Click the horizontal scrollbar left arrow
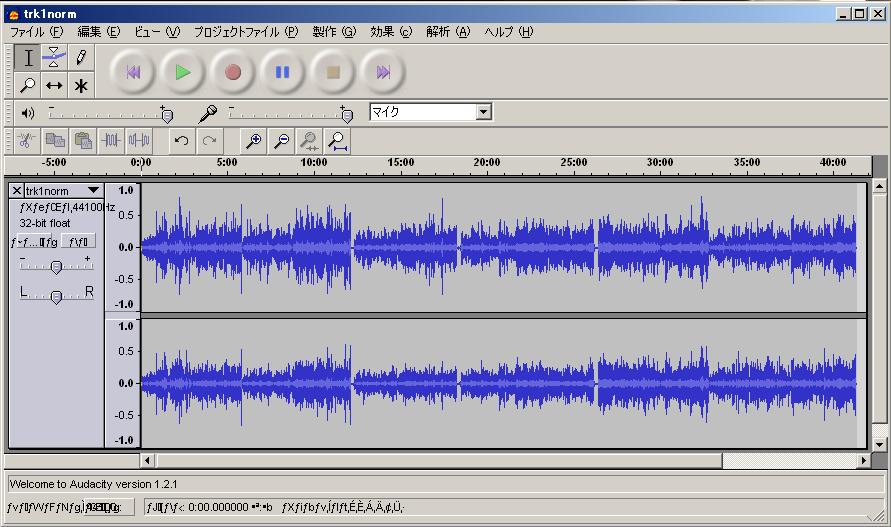Viewport: 891px width, 527px height. [x=147, y=460]
